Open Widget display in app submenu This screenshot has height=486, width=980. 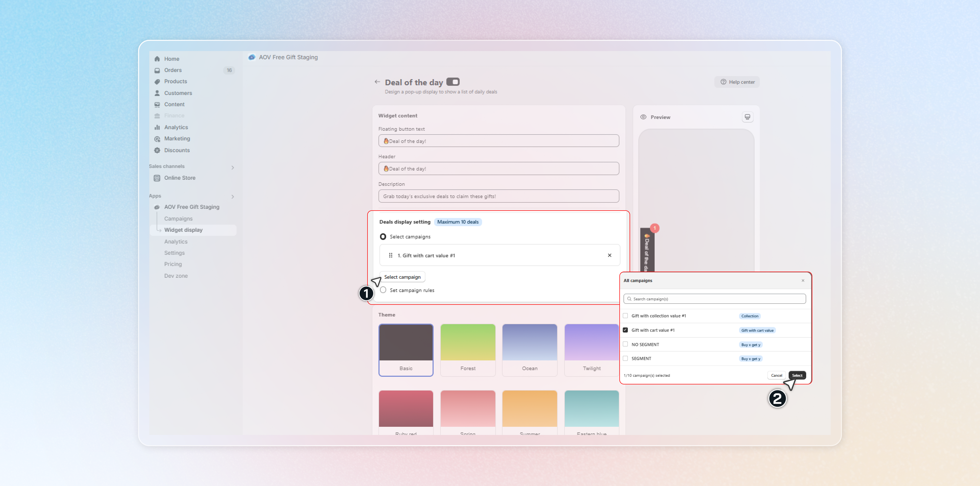(x=183, y=230)
